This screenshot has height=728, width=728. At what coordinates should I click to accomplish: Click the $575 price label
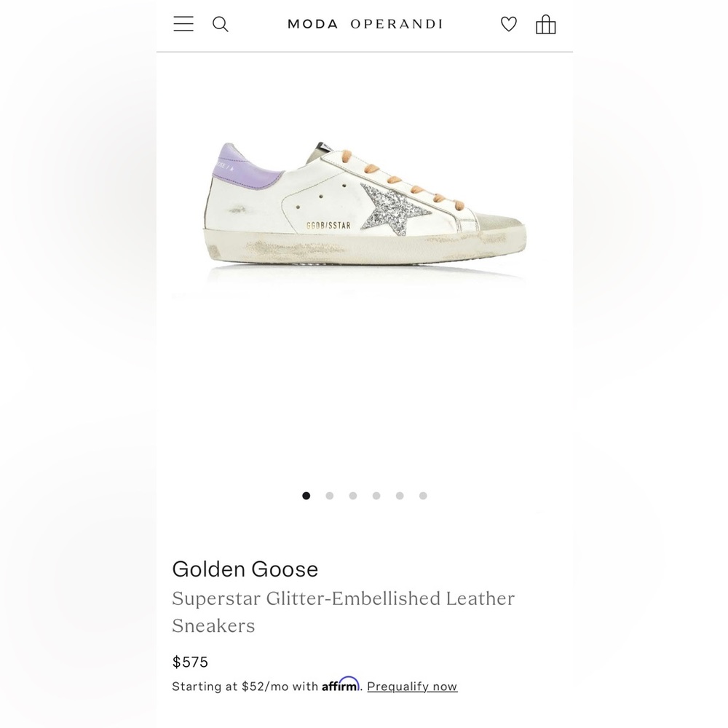189,662
